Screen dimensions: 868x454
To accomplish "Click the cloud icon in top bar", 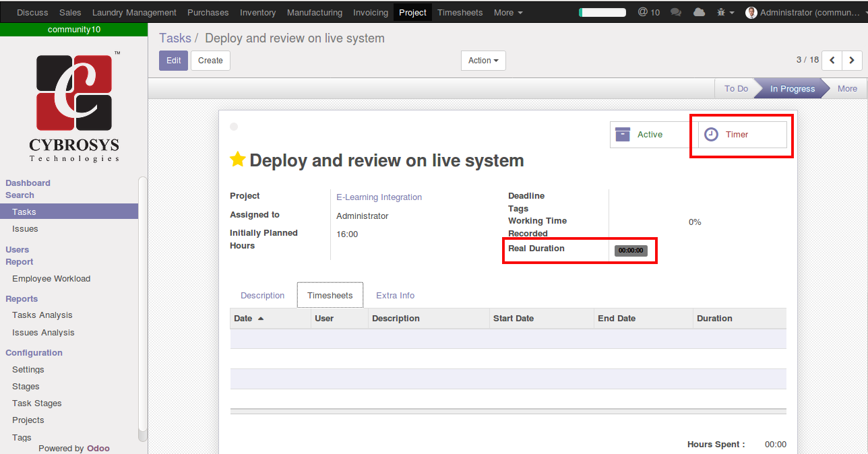I will click(x=699, y=12).
